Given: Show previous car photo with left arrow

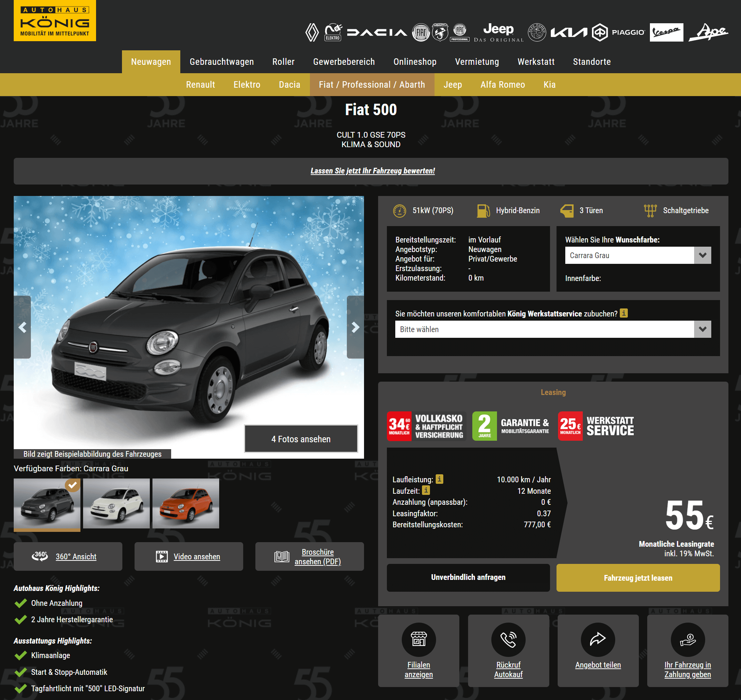Looking at the screenshot, I should click(x=22, y=327).
